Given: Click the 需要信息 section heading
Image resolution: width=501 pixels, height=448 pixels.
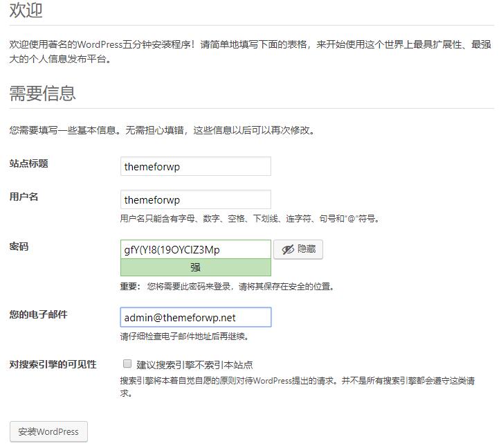Looking at the screenshot, I should pyautogui.click(x=42, y=93).
